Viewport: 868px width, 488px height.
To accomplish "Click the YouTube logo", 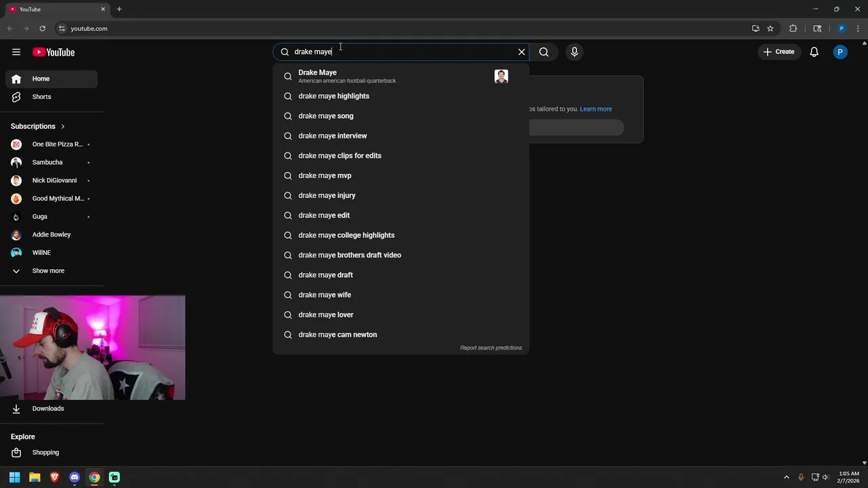I will coord(54,52).
